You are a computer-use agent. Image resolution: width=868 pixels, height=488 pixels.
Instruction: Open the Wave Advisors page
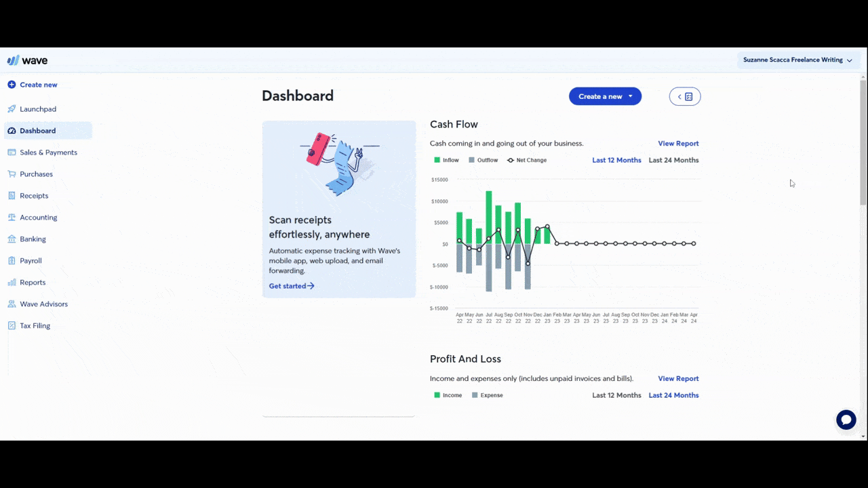click(43, 304)
